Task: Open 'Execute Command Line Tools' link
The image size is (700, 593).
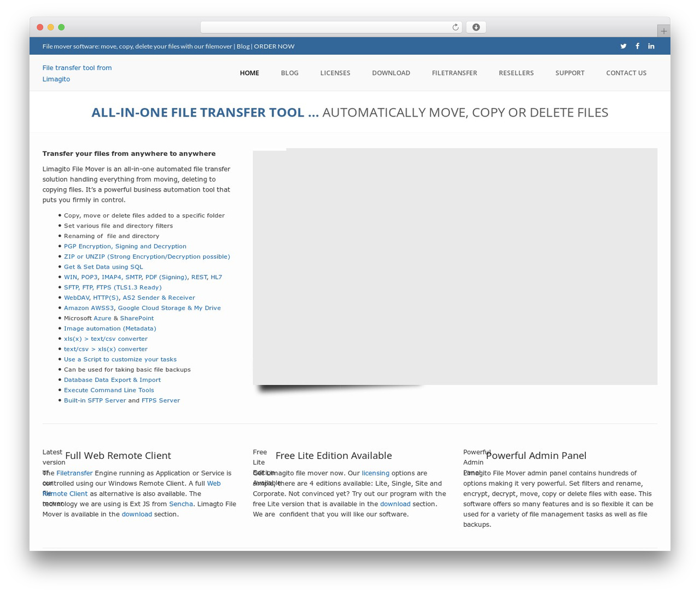Action: pyautogui.click(x=109, y=390)
